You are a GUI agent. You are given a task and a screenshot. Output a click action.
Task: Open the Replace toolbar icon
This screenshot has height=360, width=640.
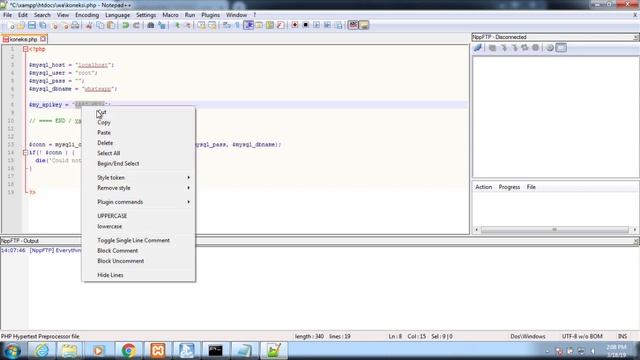pos(162,25)
